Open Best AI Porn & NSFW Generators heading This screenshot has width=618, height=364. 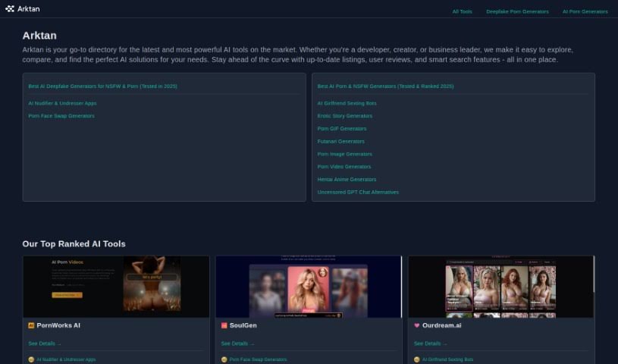[385, 86]
